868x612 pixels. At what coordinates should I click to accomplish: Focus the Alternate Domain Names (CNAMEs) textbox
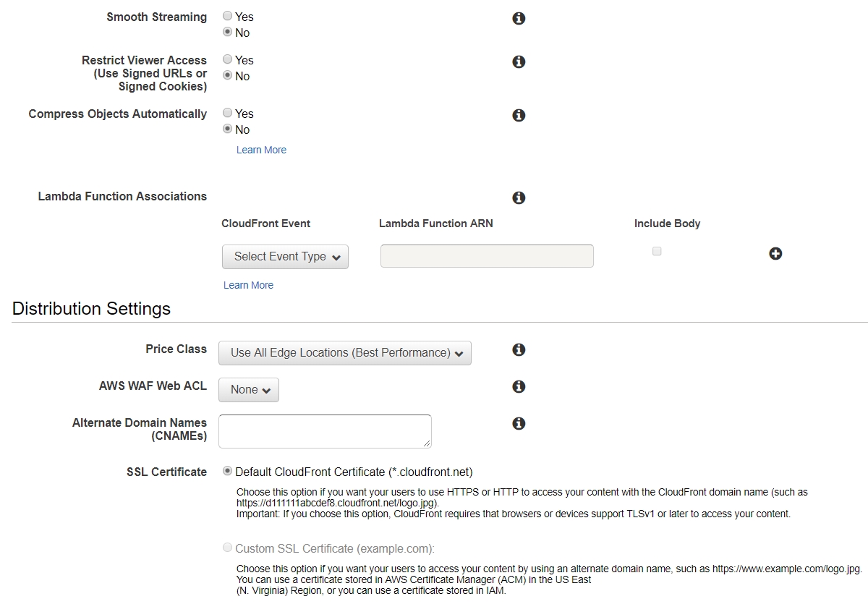click(x=325, y=431)
